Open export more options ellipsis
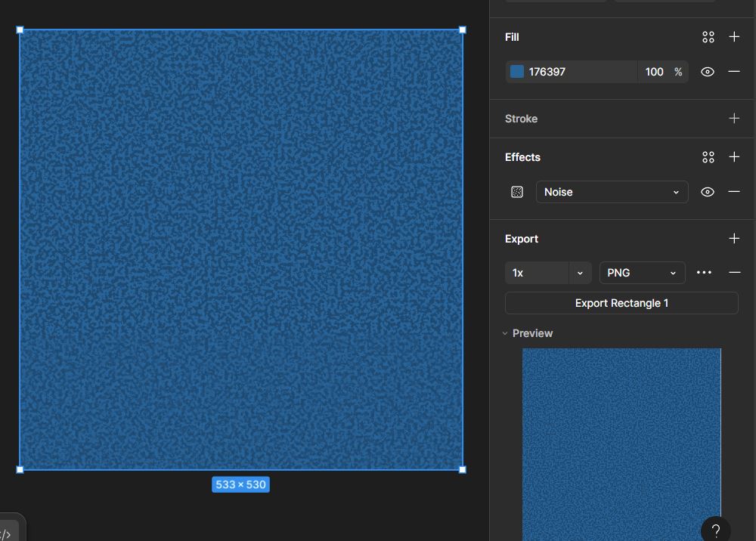The width and height of the screenshot is (756, 541). click(704, 272)
